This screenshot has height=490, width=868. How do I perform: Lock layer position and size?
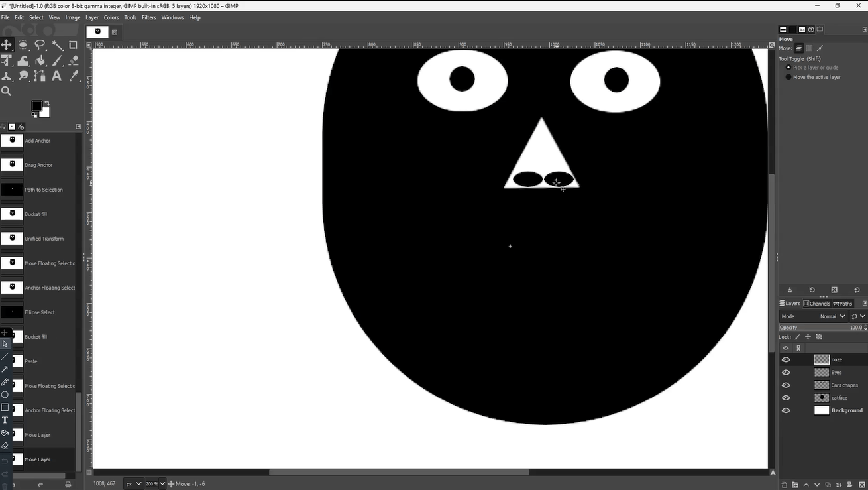(x=808, y=337)
